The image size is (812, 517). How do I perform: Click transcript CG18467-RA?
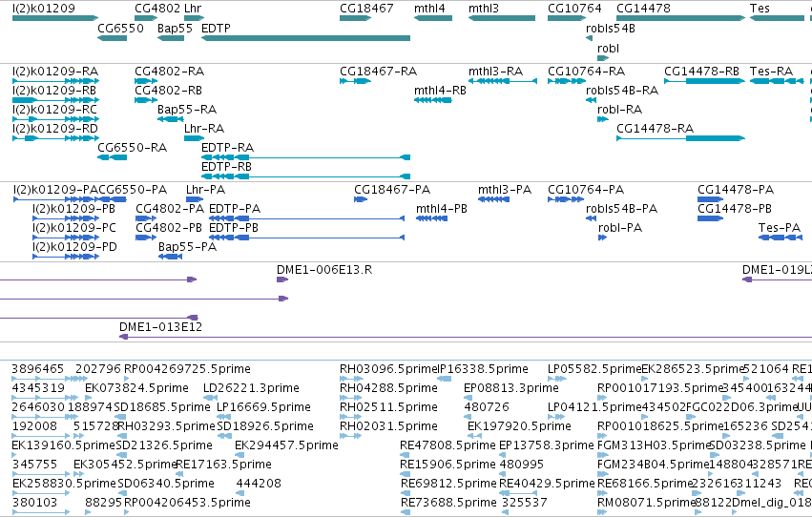(x=378, y=71)
